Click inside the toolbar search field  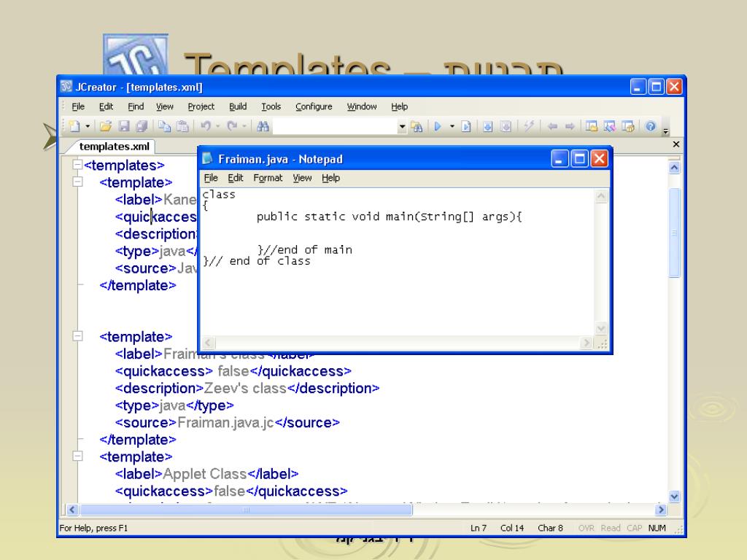335,127
